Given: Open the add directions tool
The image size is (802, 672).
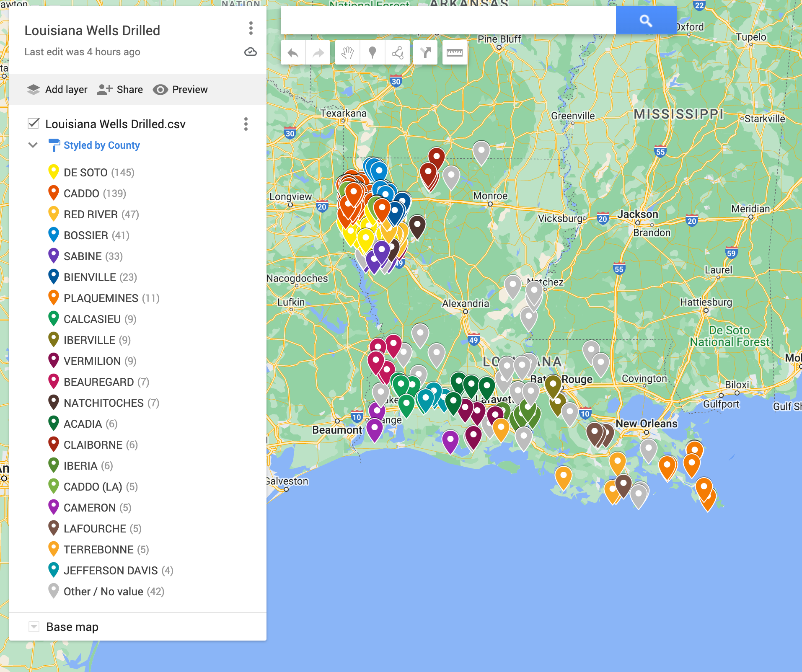Looking at the screenshot, I should [x=425, y=52].
